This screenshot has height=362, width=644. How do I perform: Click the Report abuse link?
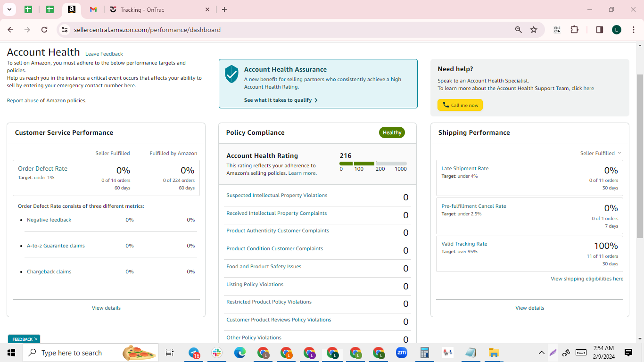pos(23,100)
